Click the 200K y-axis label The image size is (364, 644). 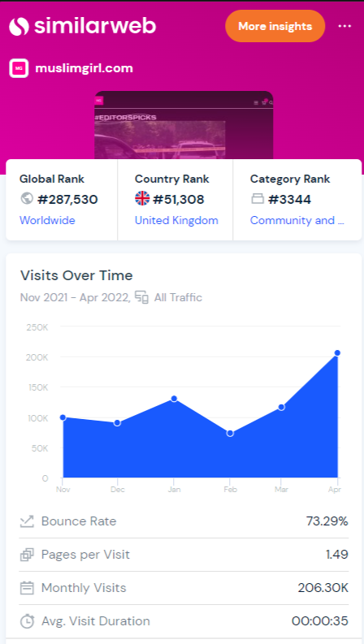tap(37, 357)
